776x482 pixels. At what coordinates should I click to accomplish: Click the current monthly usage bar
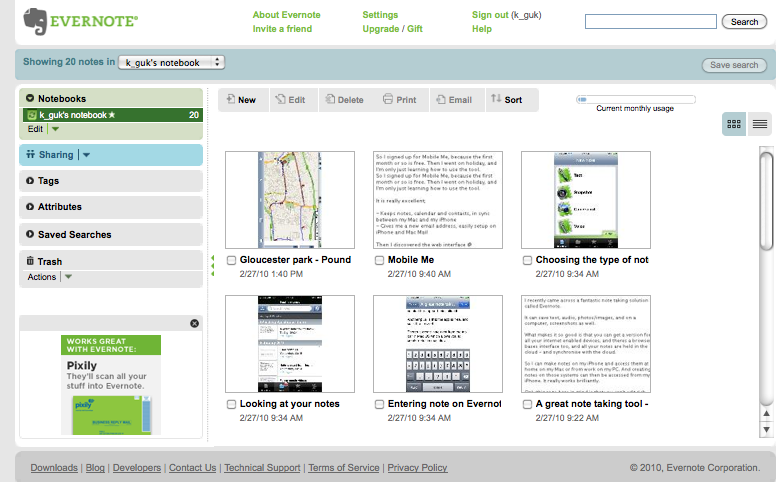pyautogui.click(x=635, y=99)
